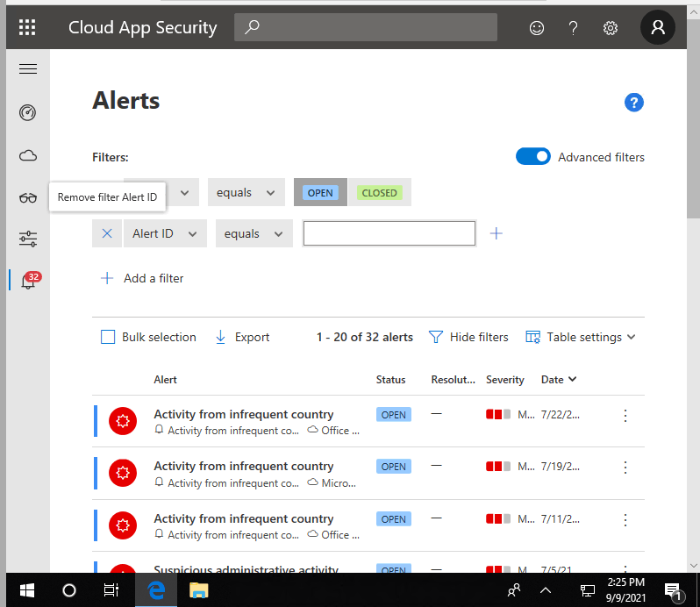
Task: Open Cortana search circle on taskbar
Action: click(69, 590)
